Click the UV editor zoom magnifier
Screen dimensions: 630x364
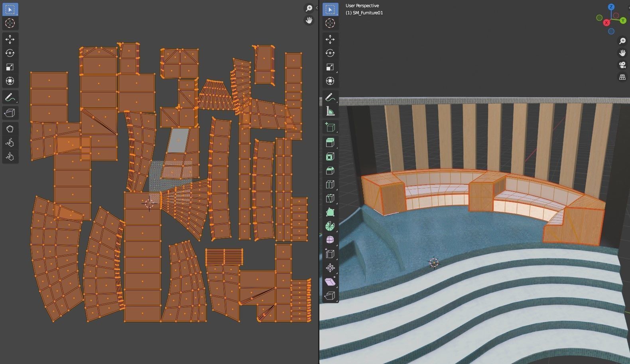point(309,8)
